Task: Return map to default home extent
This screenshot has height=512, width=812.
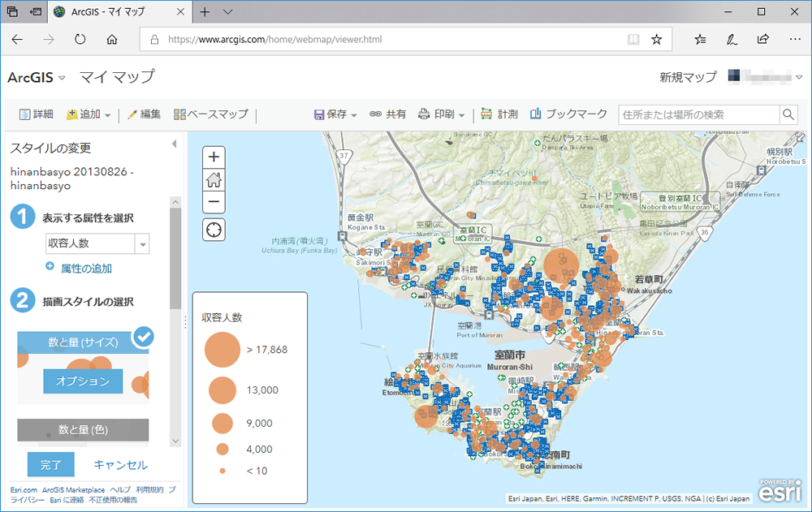Action: point(214,179)
